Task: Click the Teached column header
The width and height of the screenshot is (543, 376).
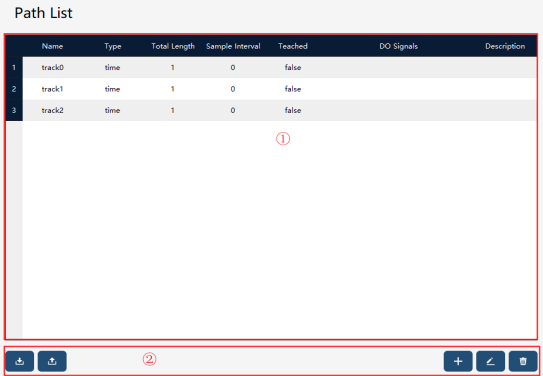Action: [293, 46]
